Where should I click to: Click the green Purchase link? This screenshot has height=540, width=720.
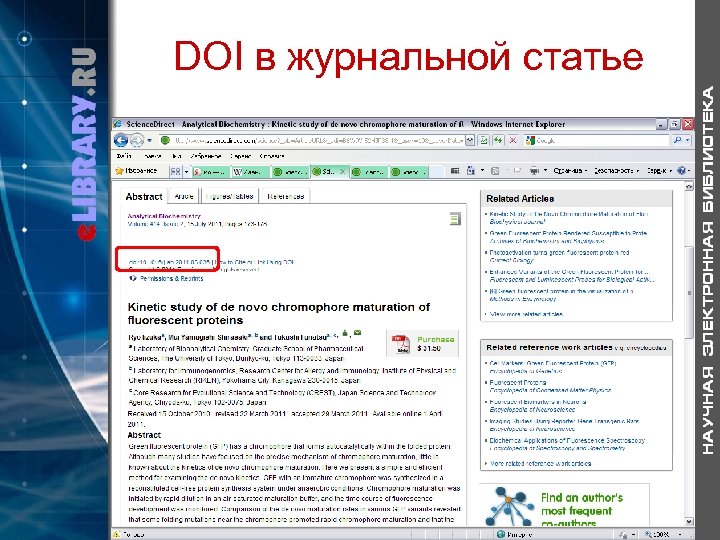tap(436, 339)
